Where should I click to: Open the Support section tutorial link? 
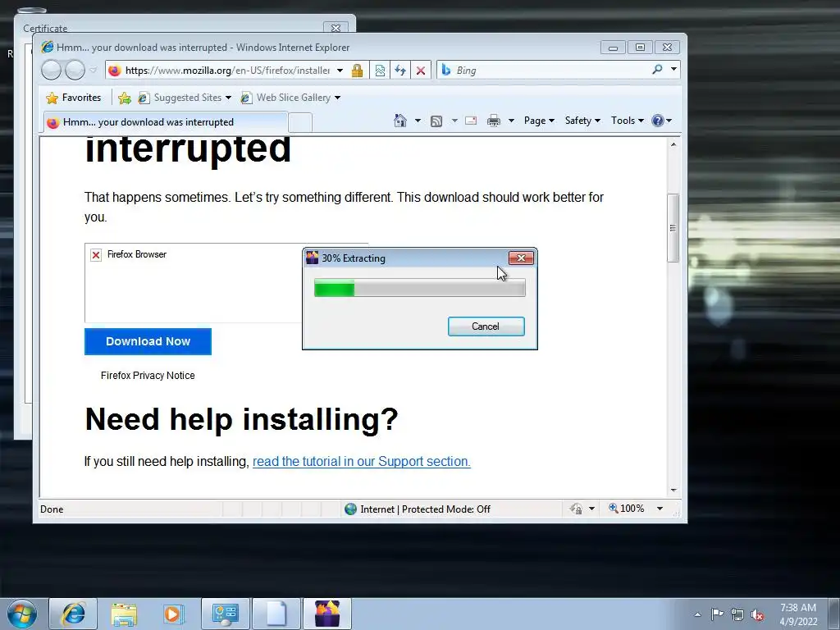(362, 461)
